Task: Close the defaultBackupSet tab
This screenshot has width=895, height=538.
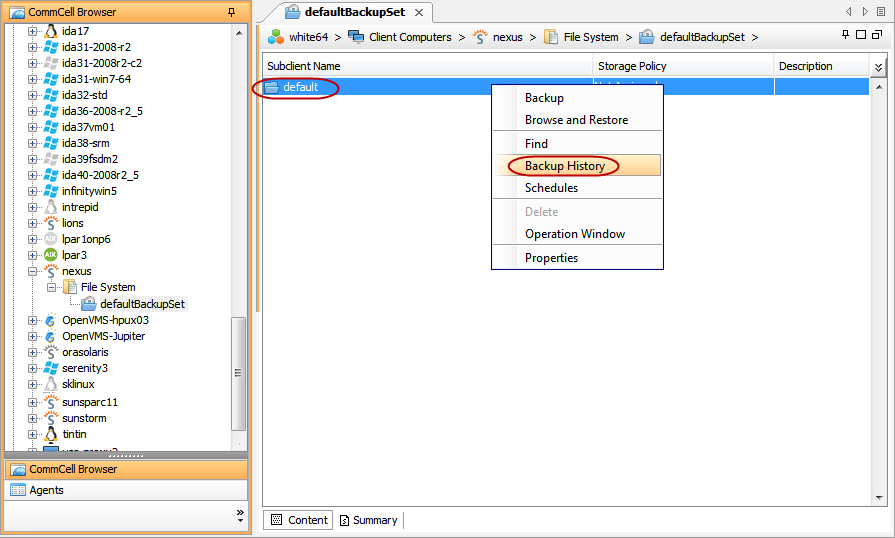Action: pyautogui.click(x=419, y=13)
